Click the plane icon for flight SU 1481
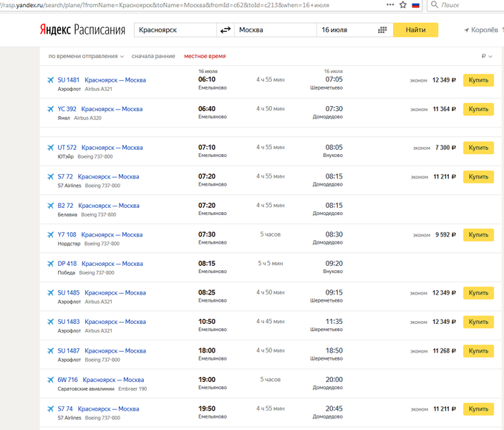The width and height of the screenshot is (504, 430). (x=50, y=80)
